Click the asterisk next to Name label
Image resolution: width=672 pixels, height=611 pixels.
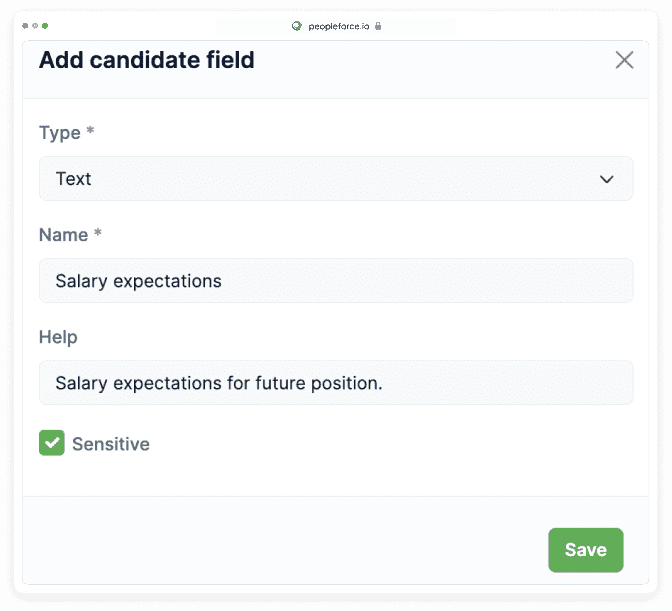pyautogui.click(x=98, y=233)
